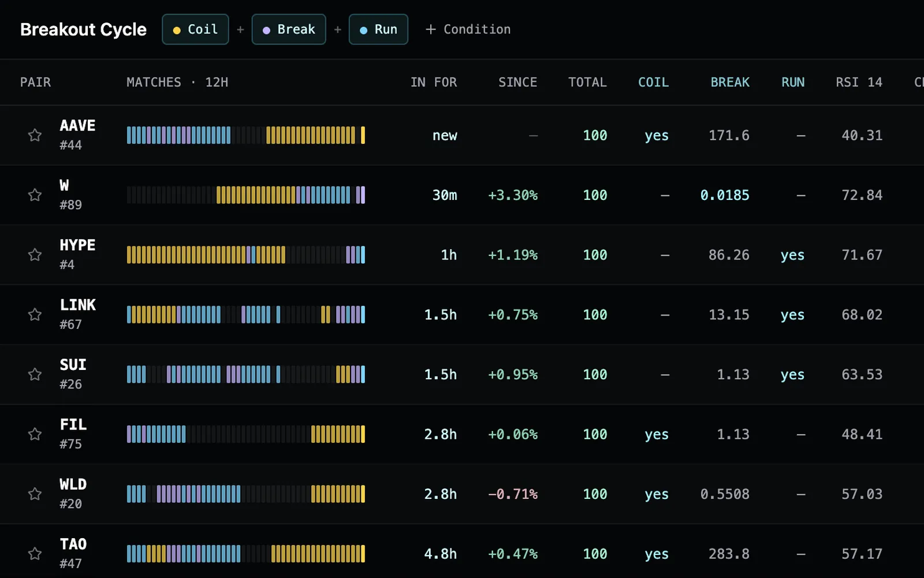Click the AAVE 12H matches bar strip
This screenshot has height=578, width=924.
[x=246, y=135]
